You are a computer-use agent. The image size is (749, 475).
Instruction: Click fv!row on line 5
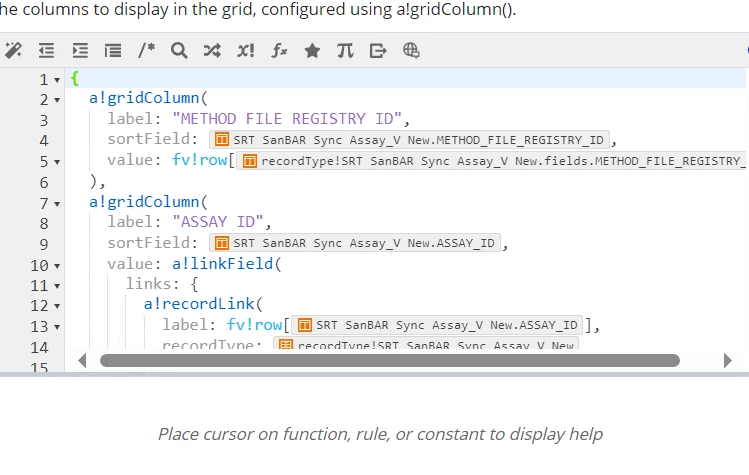tap(199, 160)
